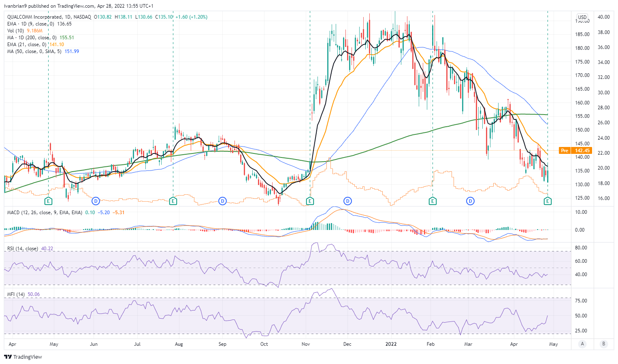
Task: Click the Feb label on time axis
Action: coord(430,344)
